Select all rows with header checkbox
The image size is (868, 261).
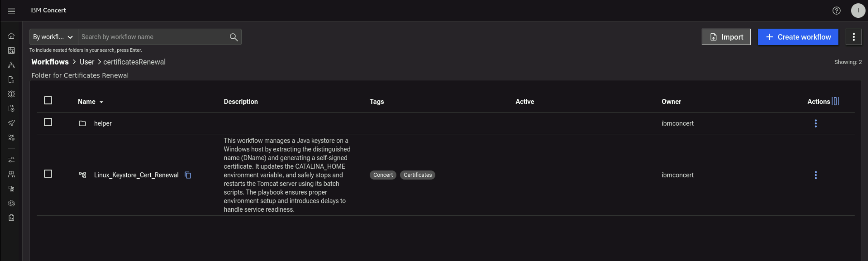click(48, 100)
